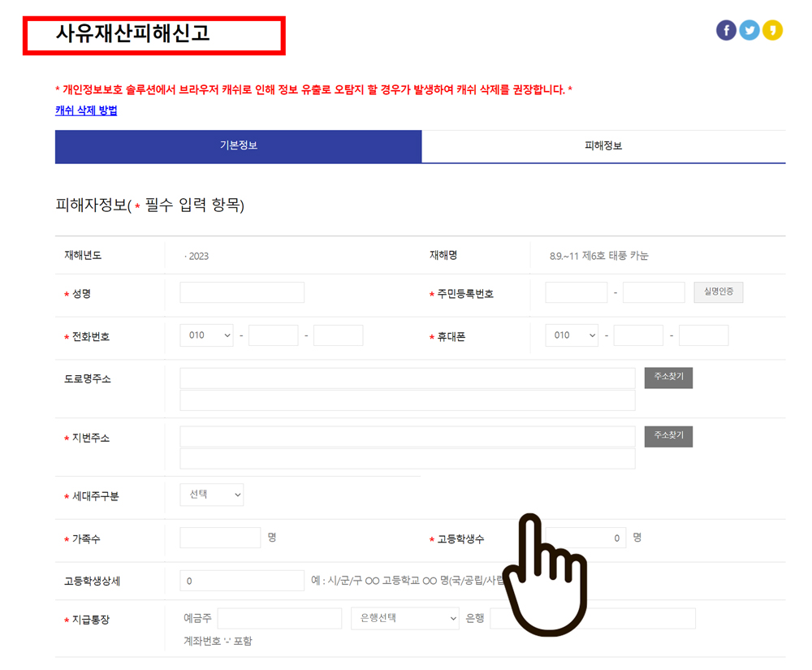812x670 pixels.
Task: Click 주소찾기 next to the 지번주소 field
Action: coord(667,436)
